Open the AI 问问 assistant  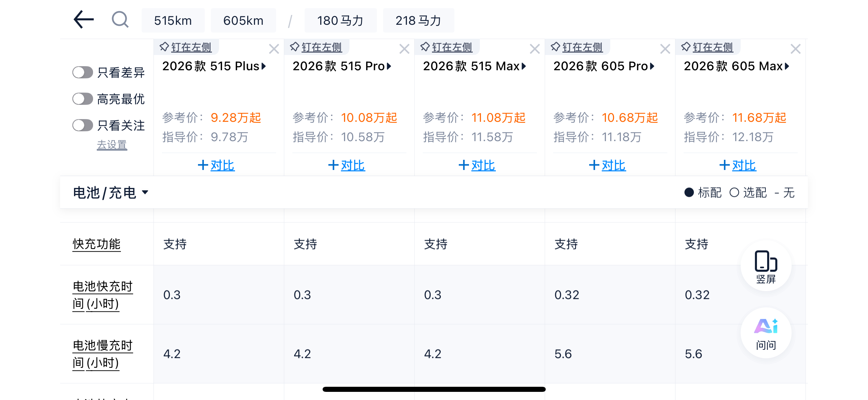(766, 333)
